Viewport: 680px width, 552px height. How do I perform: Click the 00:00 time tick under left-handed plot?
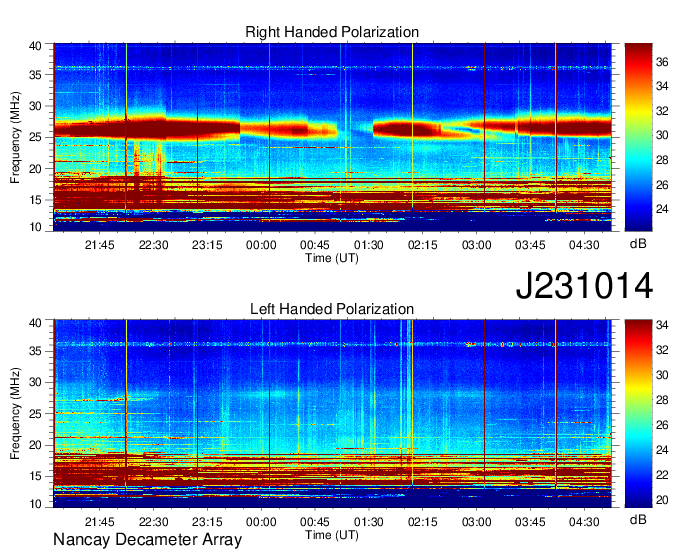pos(261,522)
